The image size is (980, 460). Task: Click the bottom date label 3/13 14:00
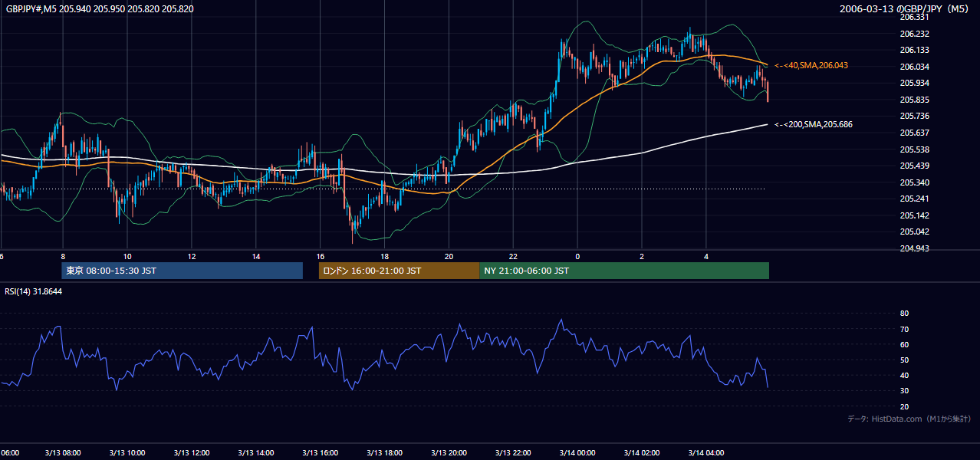(x=256, y=452)
